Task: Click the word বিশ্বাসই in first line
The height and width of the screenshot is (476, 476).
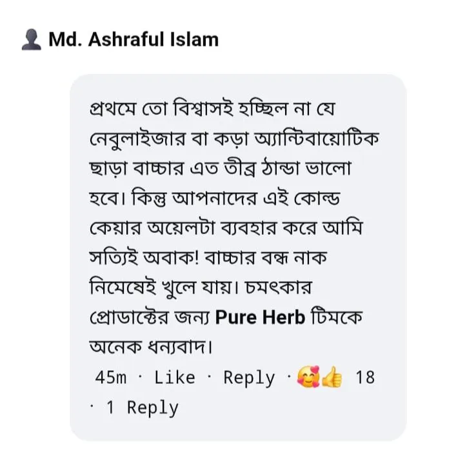Action: click(203, 109)
